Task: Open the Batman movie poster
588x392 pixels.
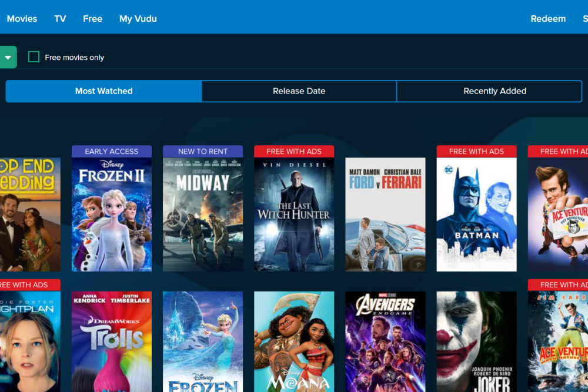Action: (x=477, y=215)
